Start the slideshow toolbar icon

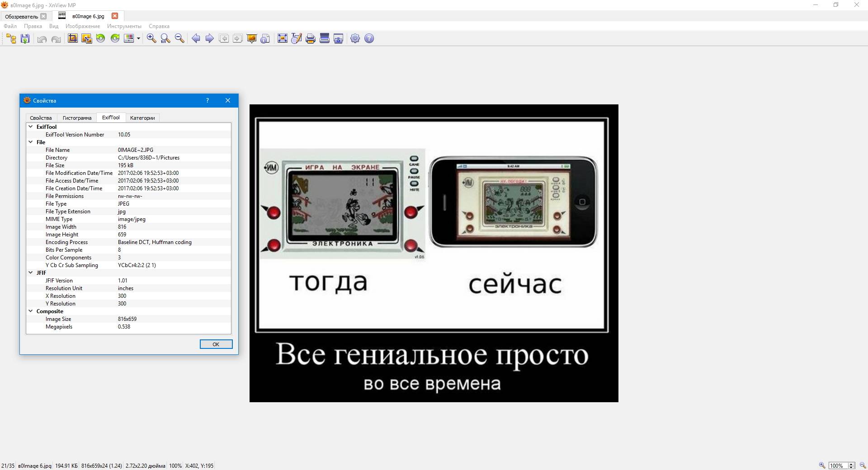(x=251, y=38)
